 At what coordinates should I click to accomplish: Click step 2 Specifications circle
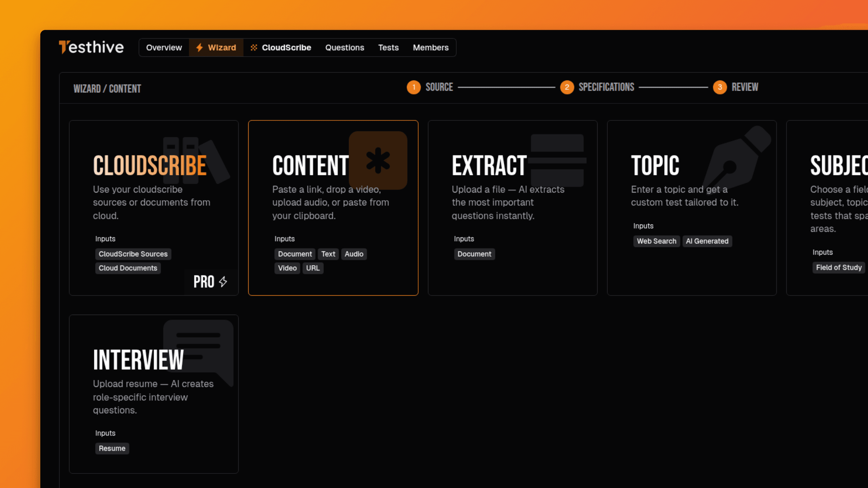click(x=567, y=87)
